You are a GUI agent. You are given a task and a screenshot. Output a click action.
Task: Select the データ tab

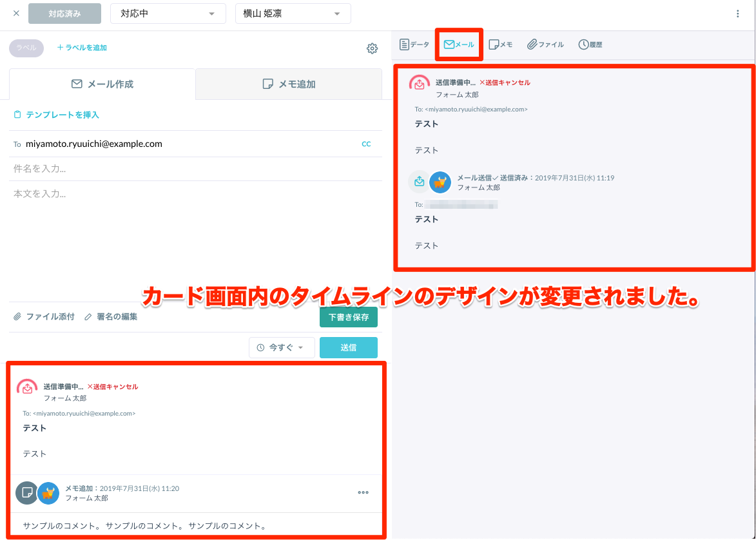coord(414,44)
